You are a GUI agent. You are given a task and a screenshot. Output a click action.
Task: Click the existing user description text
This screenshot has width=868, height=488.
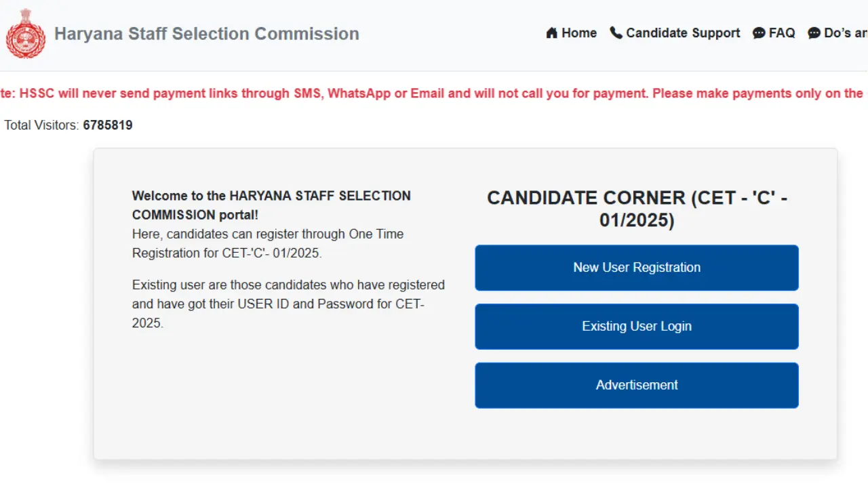(288, 304)
